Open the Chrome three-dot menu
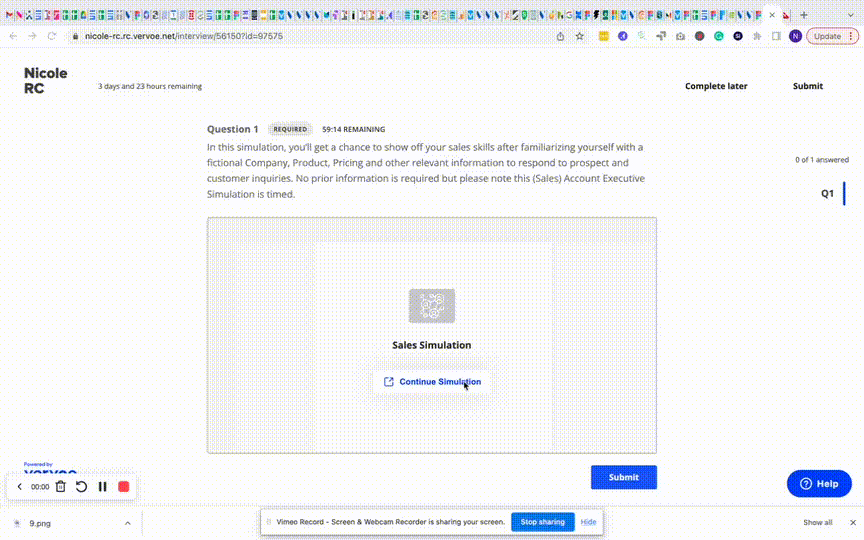864x540 pixels. coord(851,36)
